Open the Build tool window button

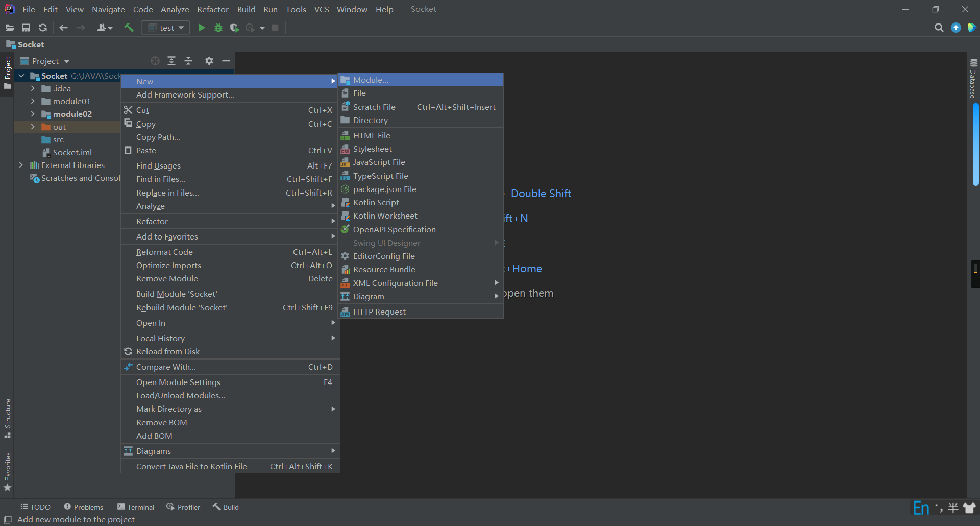coord(226,507)
